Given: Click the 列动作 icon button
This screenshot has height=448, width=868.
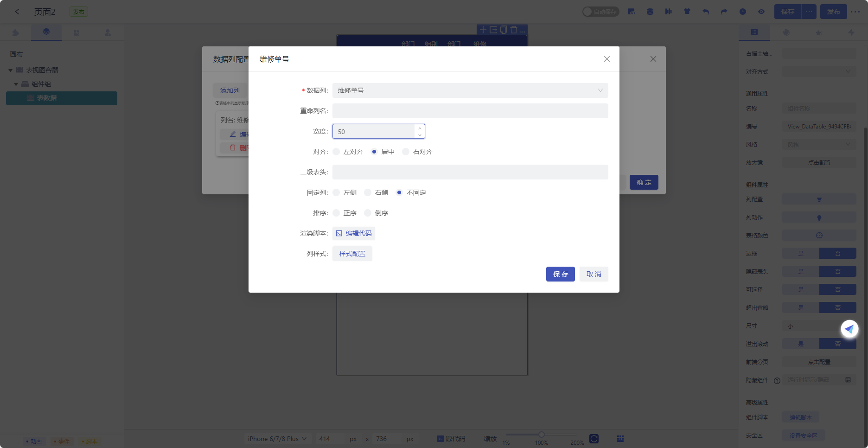Looking at the screenshot, I should tap(819, 218).
